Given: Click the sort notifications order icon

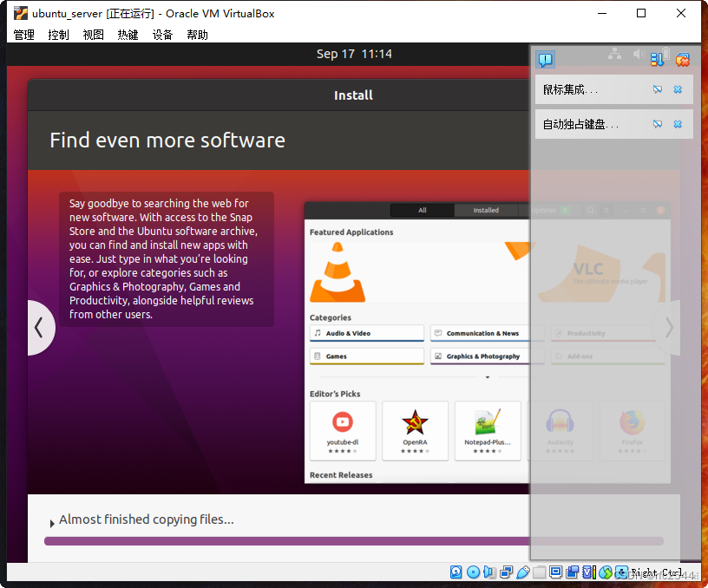Looking at the screenshot, I should [x=657, y=59].
